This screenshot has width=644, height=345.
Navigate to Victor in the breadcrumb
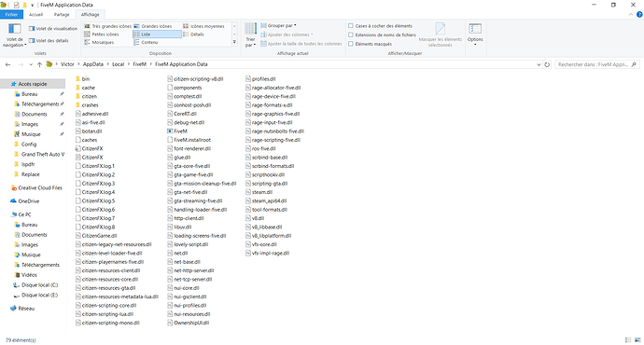point(67,64)
